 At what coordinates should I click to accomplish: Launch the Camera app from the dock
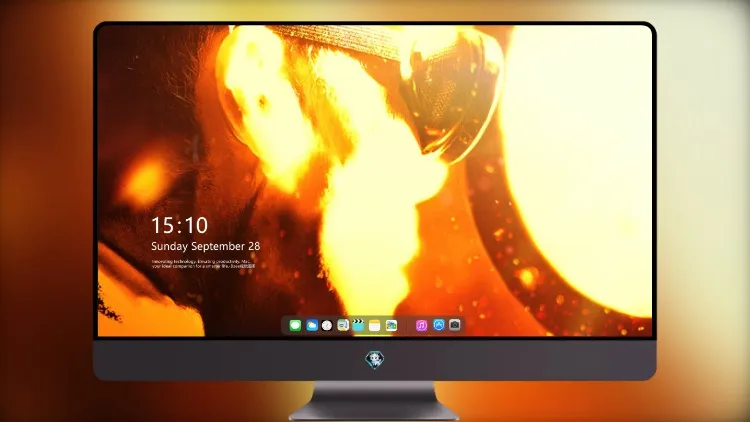tap(454, 325)
